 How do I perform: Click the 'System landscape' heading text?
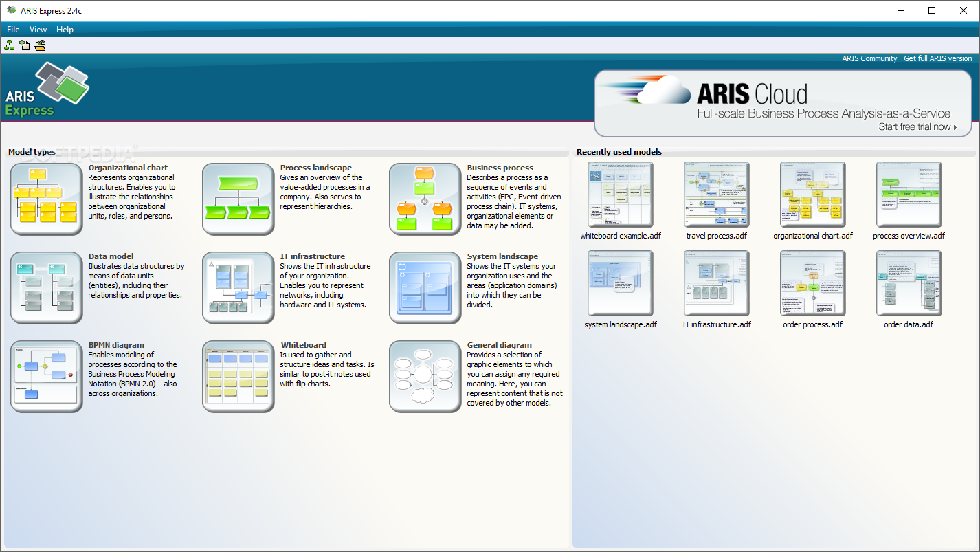[x=502, y=256]
